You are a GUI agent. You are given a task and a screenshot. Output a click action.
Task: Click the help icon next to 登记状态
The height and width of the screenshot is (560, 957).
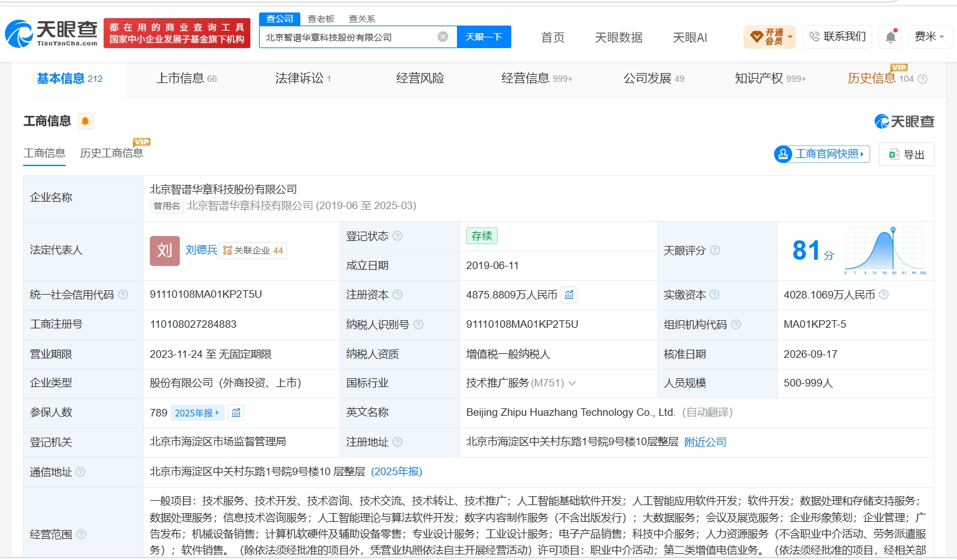pos(397,236)
